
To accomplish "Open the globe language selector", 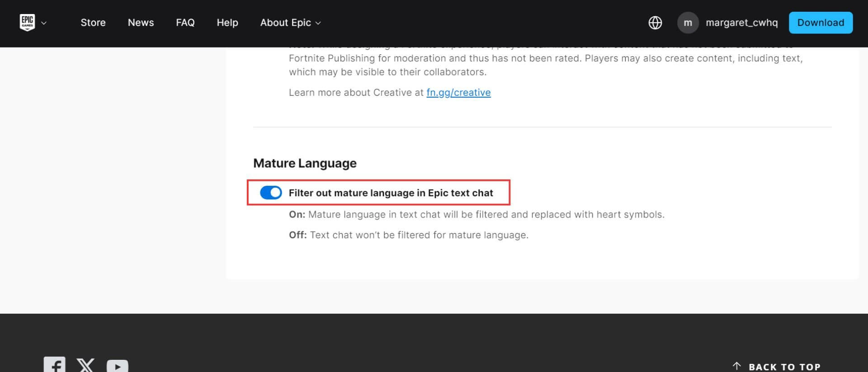I will point(655,23).
